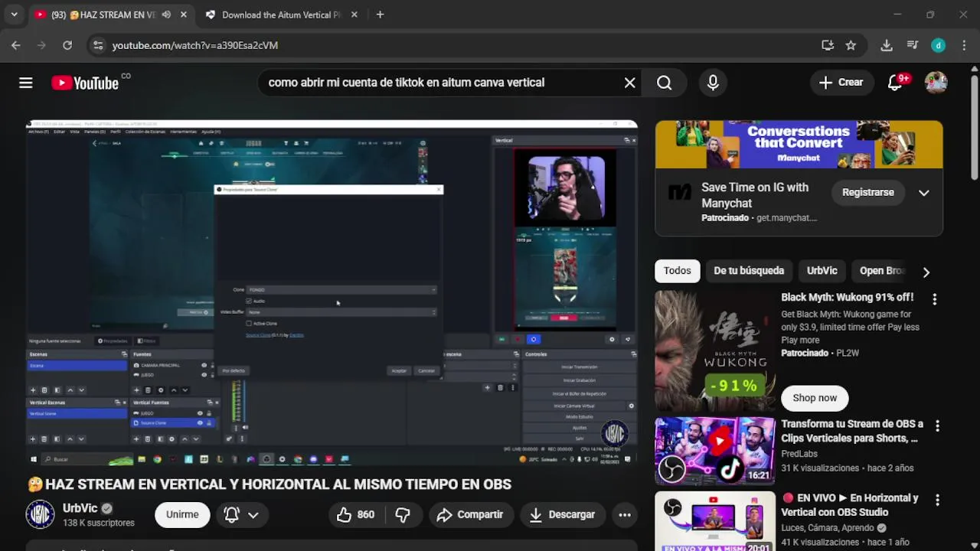980x551 pixels.
Task: Bookmark this page with the star icon
Action: pos(851,45)
